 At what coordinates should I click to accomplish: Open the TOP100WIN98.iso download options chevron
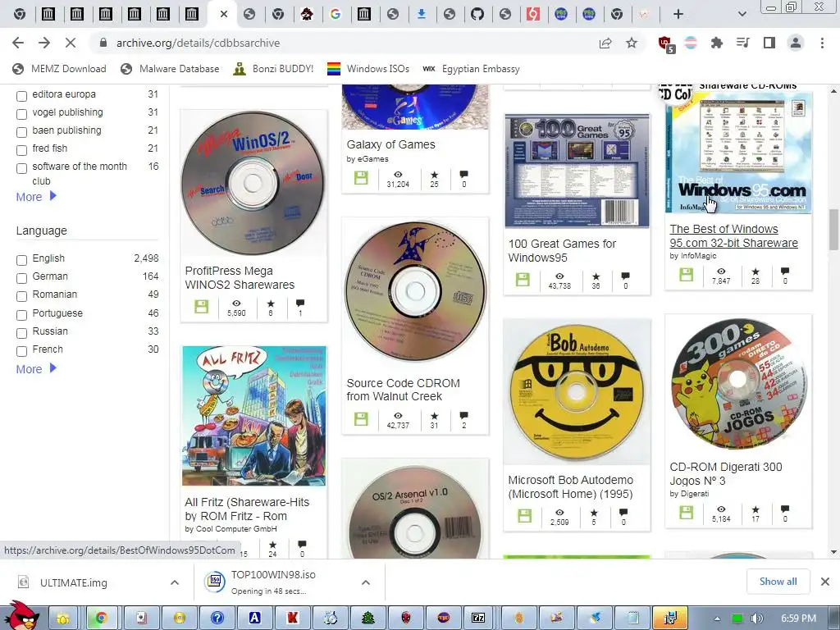[365, 582]
